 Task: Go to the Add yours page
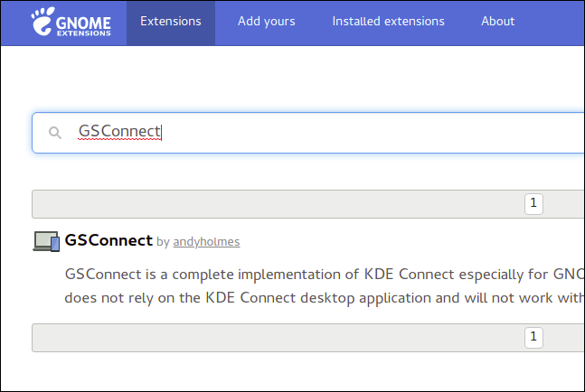pos(266,22)
